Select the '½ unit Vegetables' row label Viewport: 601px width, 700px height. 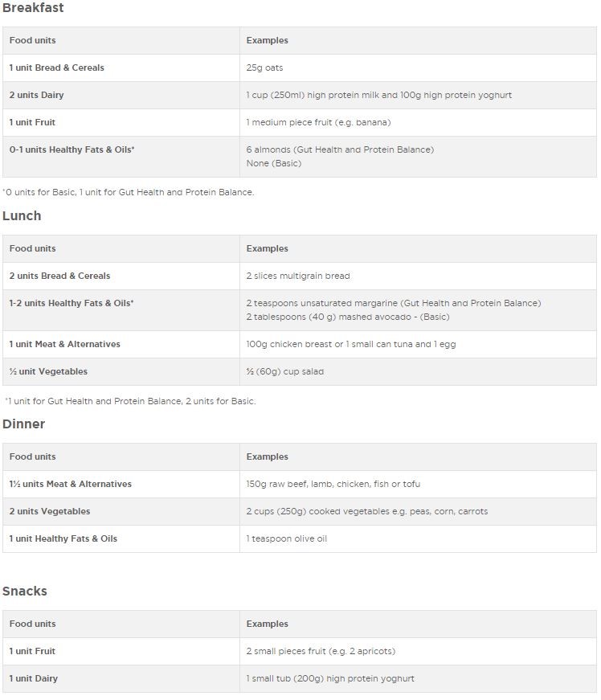[x=48, y=372]
